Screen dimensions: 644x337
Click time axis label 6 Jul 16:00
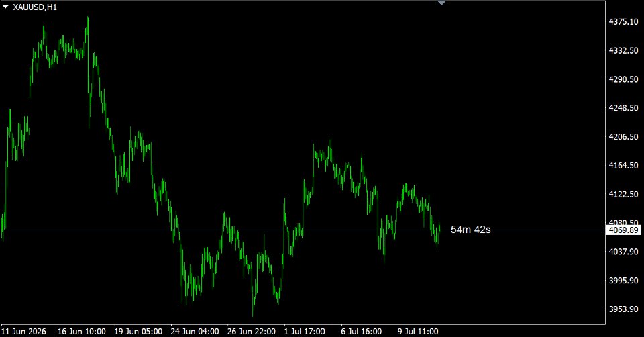pyautogui.click(x=362, y=331)
